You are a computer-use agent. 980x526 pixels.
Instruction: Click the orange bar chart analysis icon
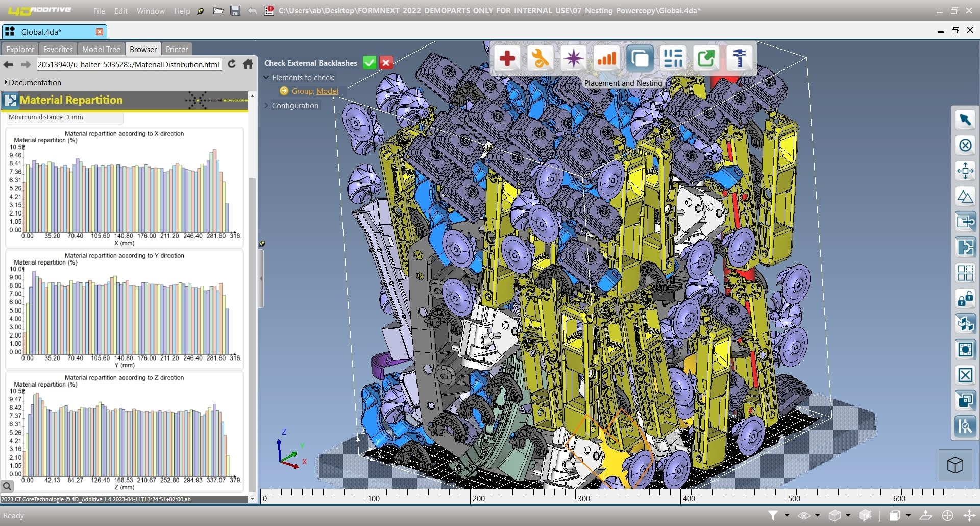click(x=606, y=59)
